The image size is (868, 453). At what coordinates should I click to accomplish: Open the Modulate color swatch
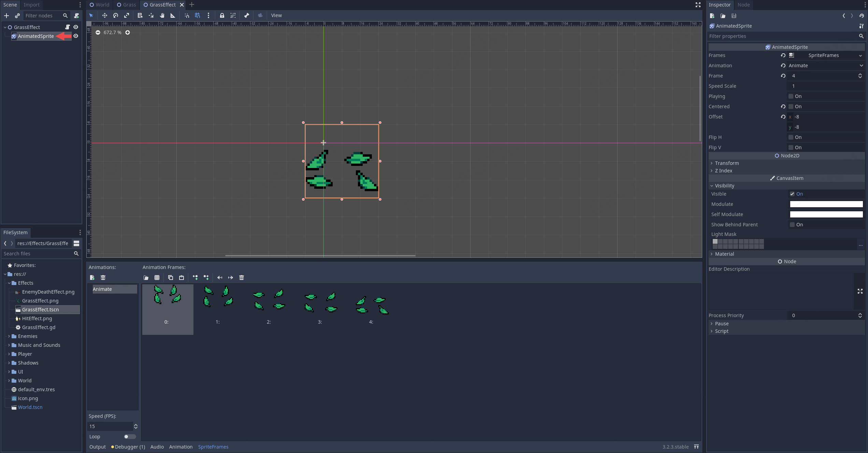pos(826,204)
